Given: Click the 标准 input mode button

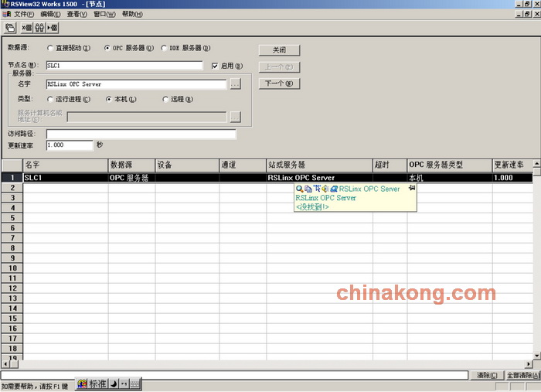Looking at the screenshot, I should point(97,383).
